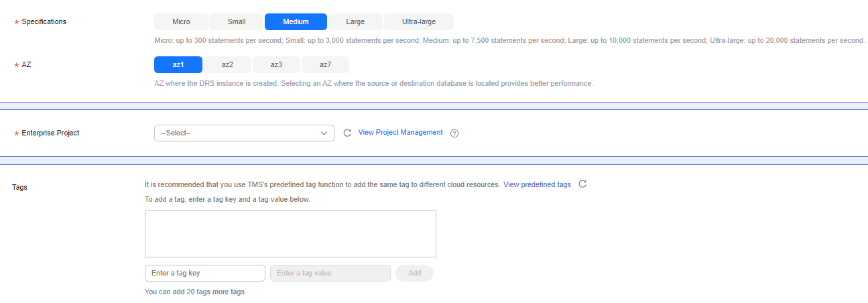The height and width of the screenshot is (303, 868).
Task: Select availability zone az1
Action: click(178, 64)
